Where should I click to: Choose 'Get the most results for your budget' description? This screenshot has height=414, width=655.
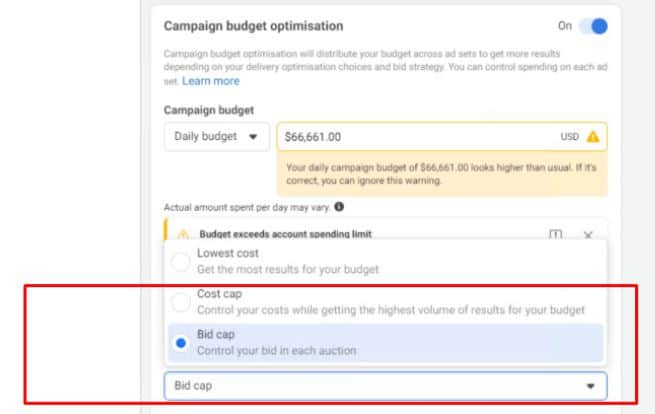288,270
